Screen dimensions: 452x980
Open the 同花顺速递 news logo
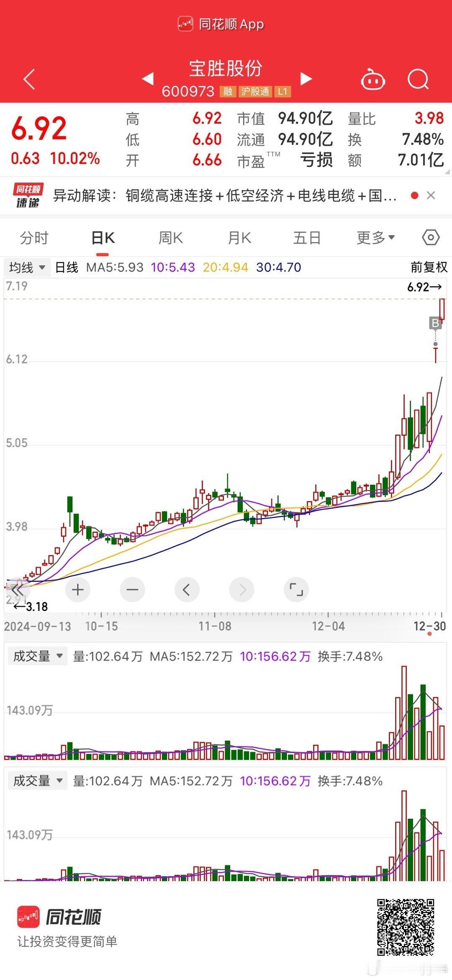(28, 195)
